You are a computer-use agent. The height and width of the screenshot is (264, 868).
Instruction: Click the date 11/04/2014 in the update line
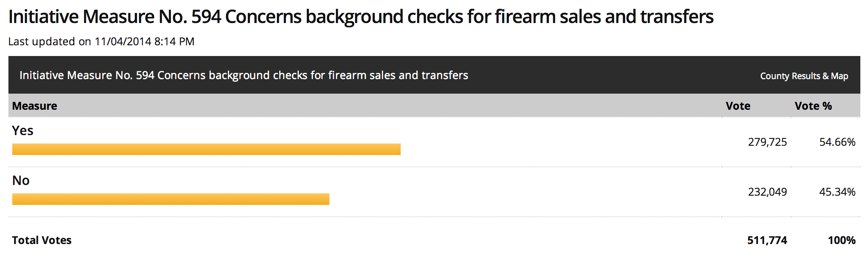click(x=123, y=41)
